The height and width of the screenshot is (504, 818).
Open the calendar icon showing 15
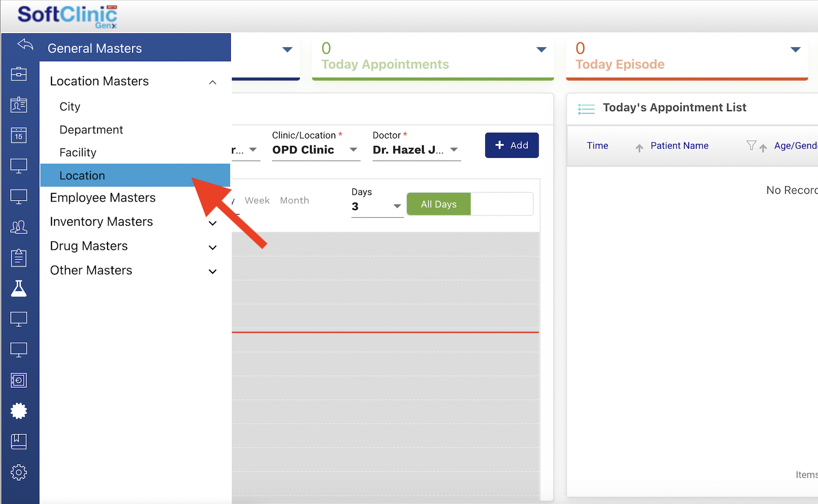(x=19, y=135)
